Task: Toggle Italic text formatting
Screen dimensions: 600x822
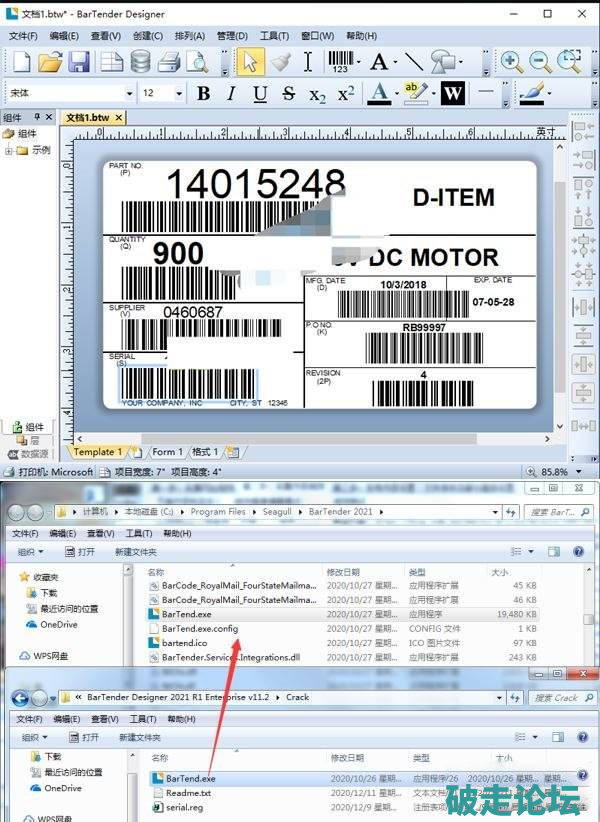Action: (x=232, y=94)
